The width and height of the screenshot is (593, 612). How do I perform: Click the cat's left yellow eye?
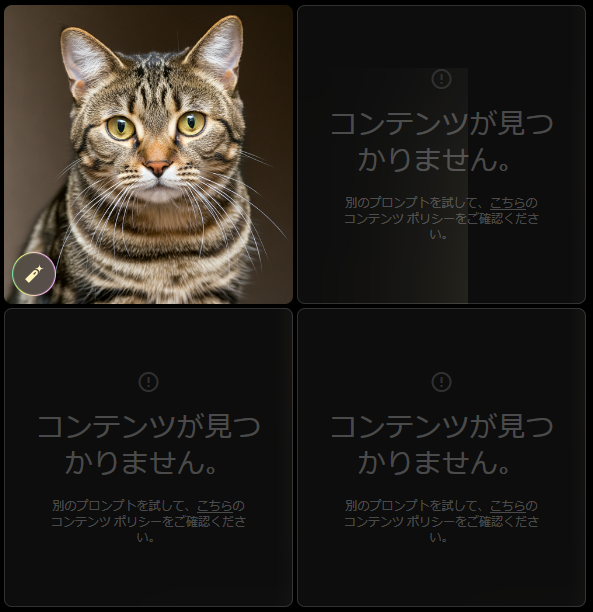pos(121,128)
